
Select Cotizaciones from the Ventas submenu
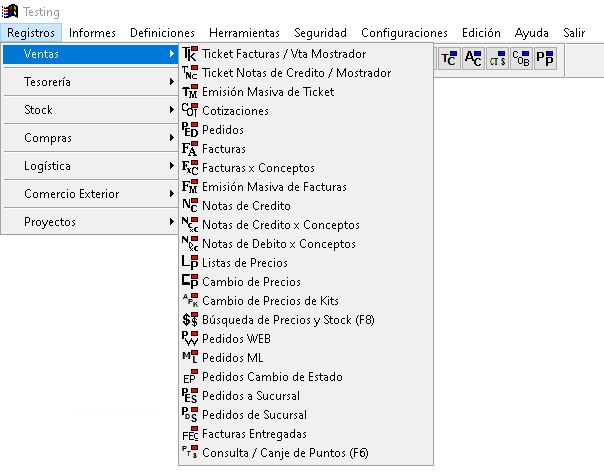pos(235,111)
